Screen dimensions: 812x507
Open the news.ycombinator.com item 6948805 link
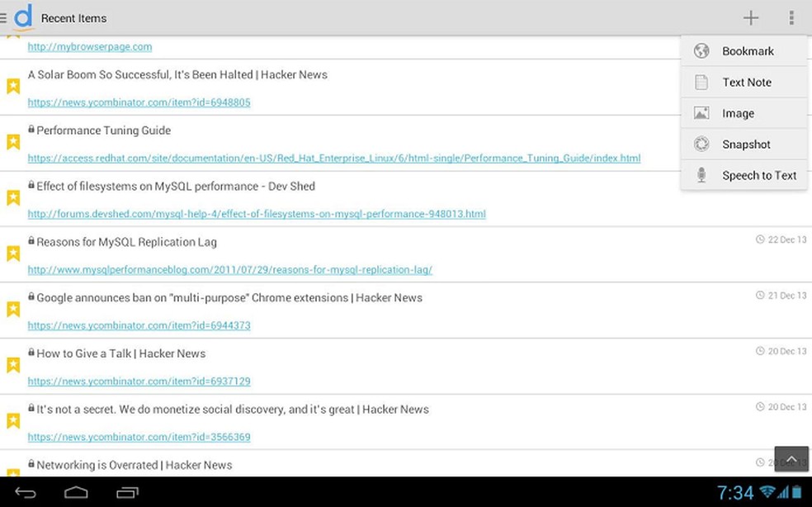139,102
